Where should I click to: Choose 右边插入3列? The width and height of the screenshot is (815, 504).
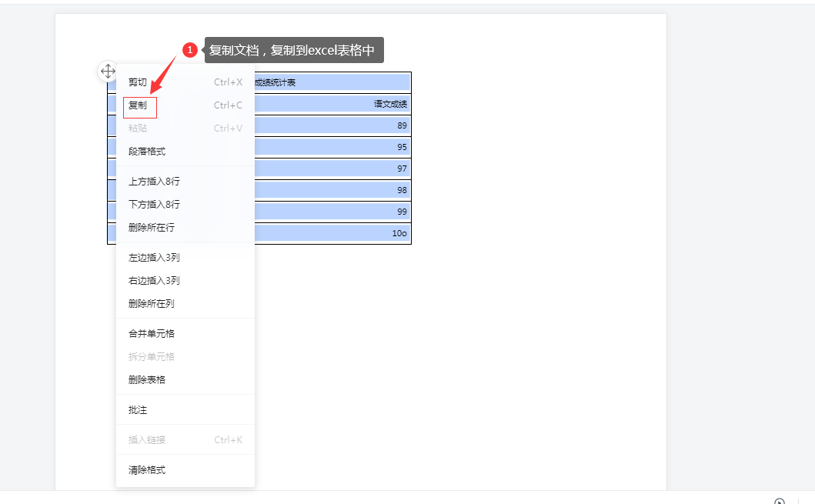coord(185,280)
